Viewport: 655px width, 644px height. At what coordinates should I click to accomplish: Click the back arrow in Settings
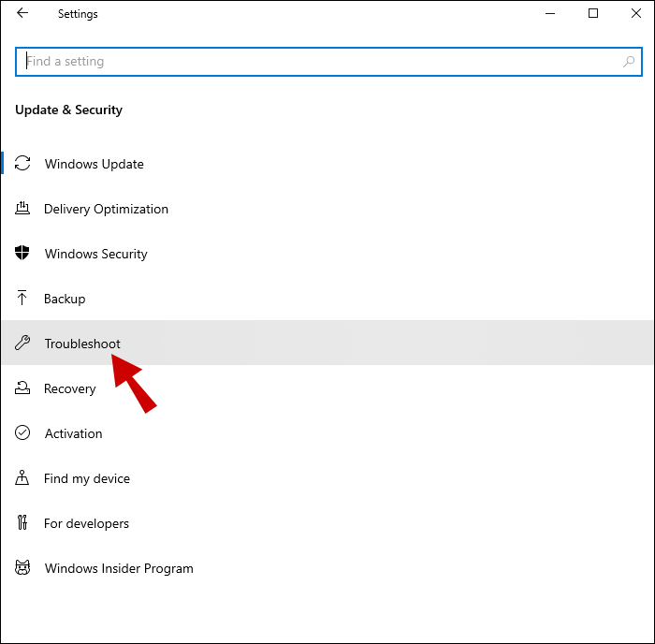coord(22,14)
